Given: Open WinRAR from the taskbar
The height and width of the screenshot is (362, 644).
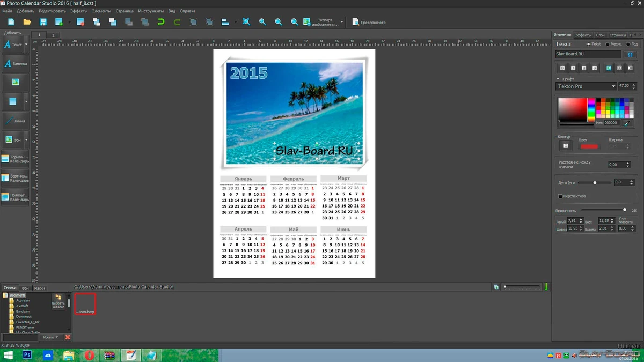Looking at the screenshot, I should click(109, 355).
